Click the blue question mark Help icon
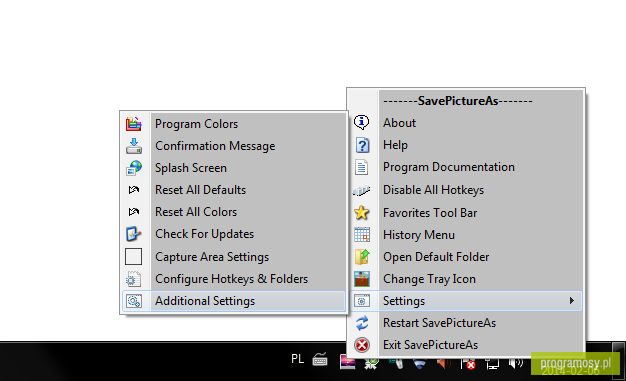 (362, 145)
